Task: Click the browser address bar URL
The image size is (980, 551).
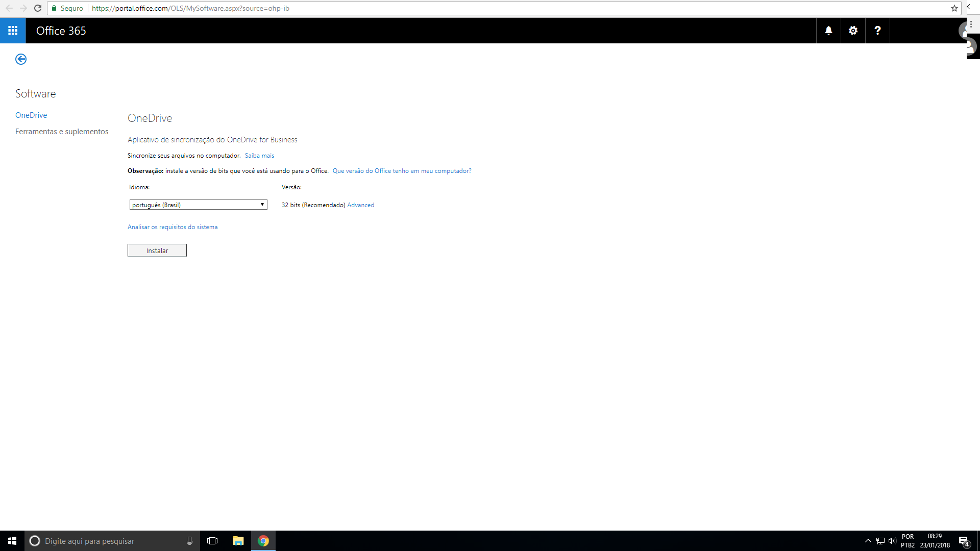Action: [x=190, y=8]
